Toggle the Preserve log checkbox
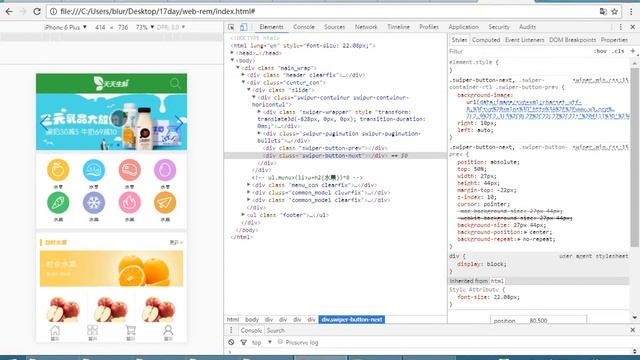640x360 pixels. [280, 342]
